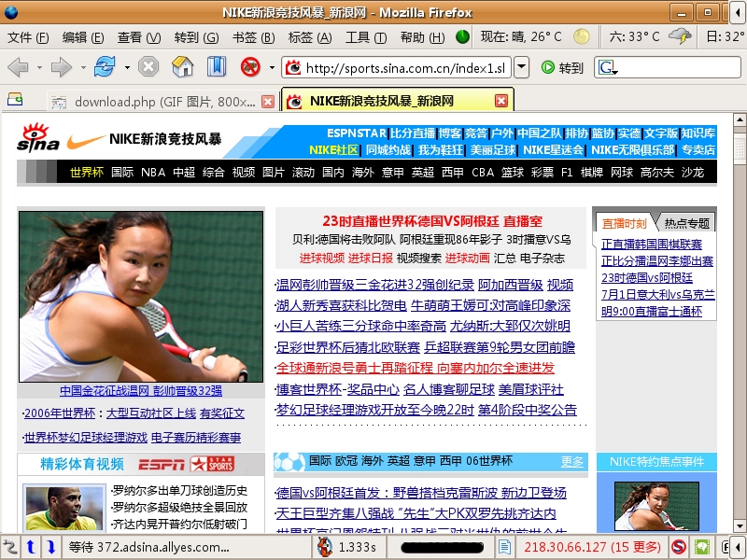
Task: Click the page scrollbar up arrow
Action: coord(740,119)
